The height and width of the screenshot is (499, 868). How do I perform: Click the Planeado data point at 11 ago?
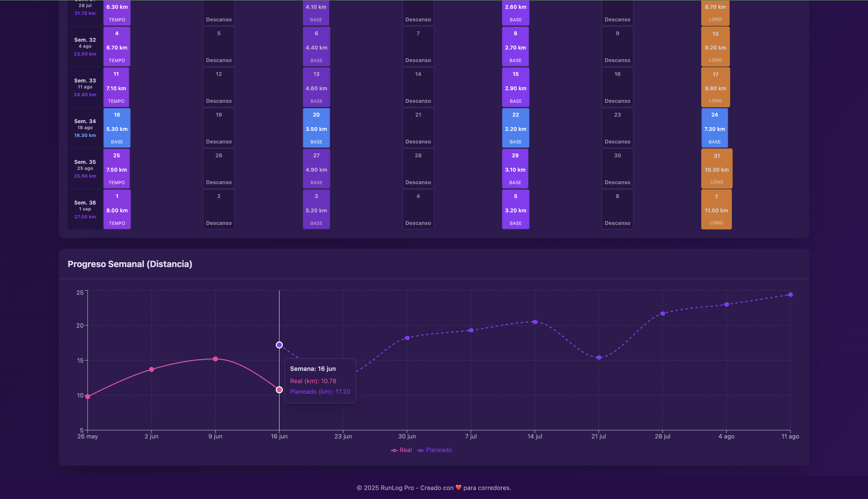(790, 295)
